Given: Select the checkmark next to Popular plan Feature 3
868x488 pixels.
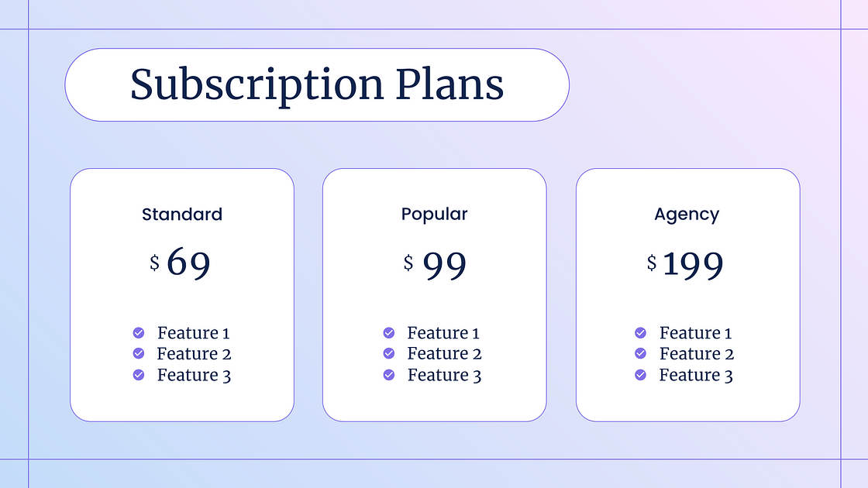Looking at the screenshot, I should 389,375.
